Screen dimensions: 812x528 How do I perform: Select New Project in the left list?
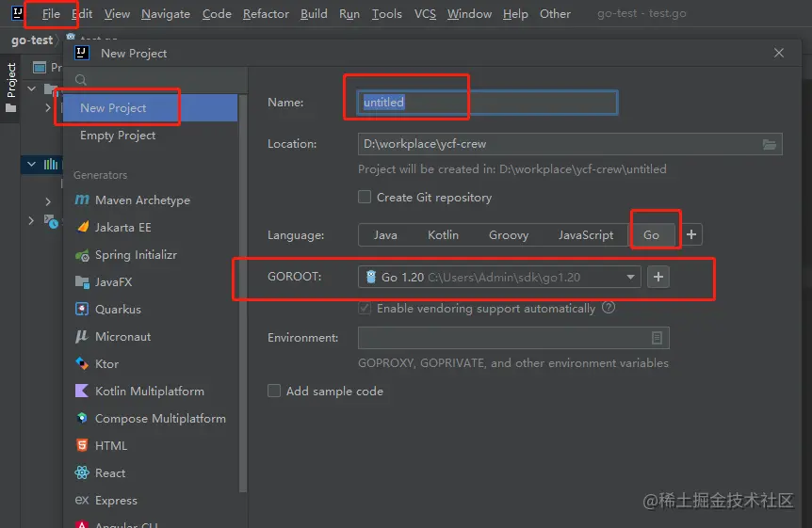click(x=150, y=107)
